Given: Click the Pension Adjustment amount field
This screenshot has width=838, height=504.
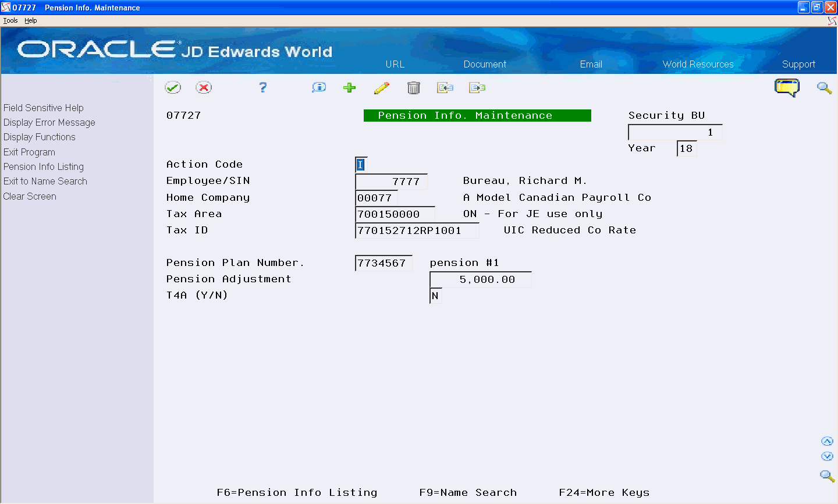Looking at the screenshot, I should click(481, 279).
